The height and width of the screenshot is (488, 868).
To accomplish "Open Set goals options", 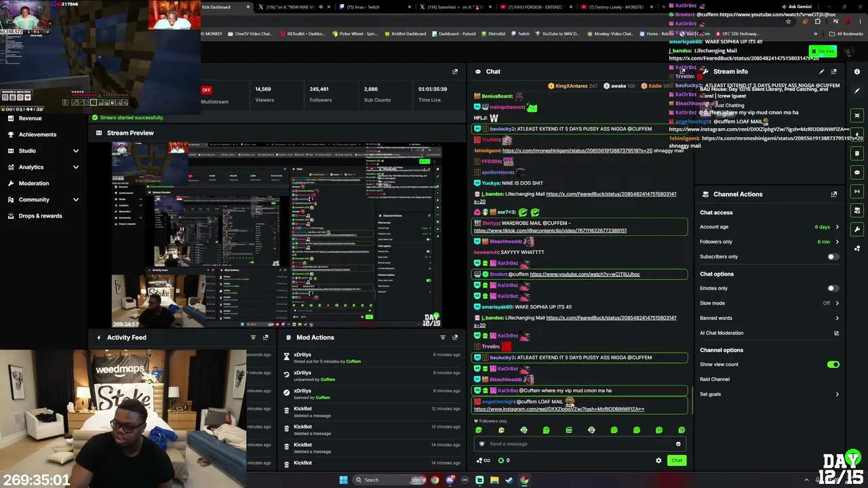I will coord(770,394).
